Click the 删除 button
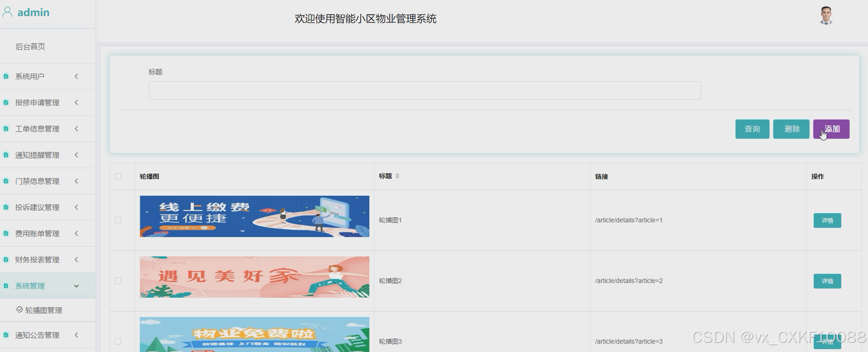868x352 pixels. [x=791, y=129]
